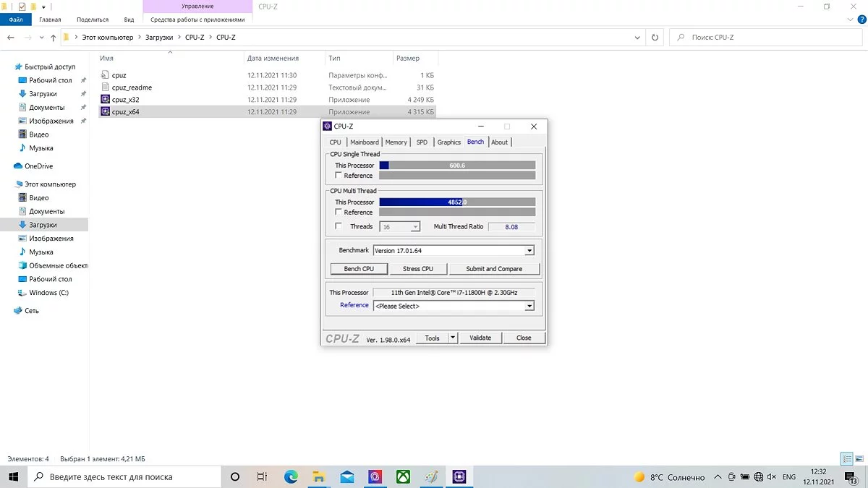Open the notification center icon

tap(851, 477)
